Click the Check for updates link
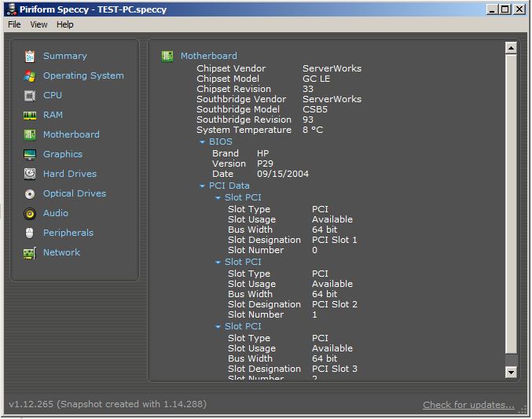532x419 pixels. pyautogui.click(x=468, y=405)
